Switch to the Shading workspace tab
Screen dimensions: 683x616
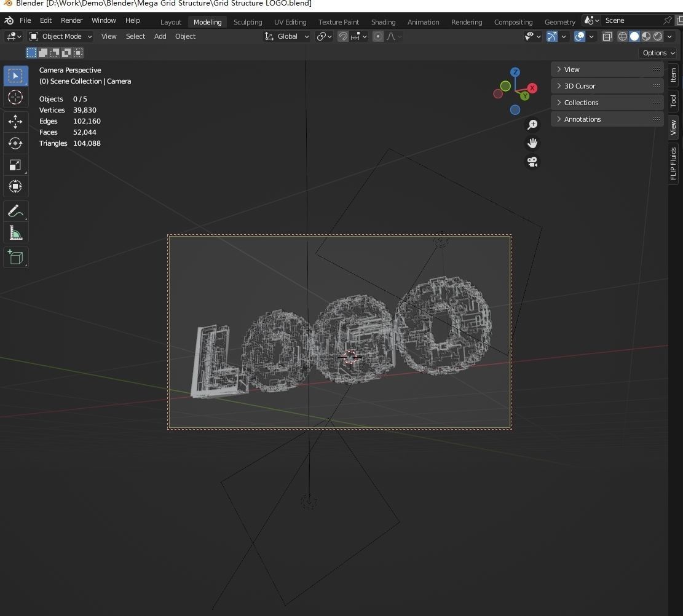click(384, 22)
